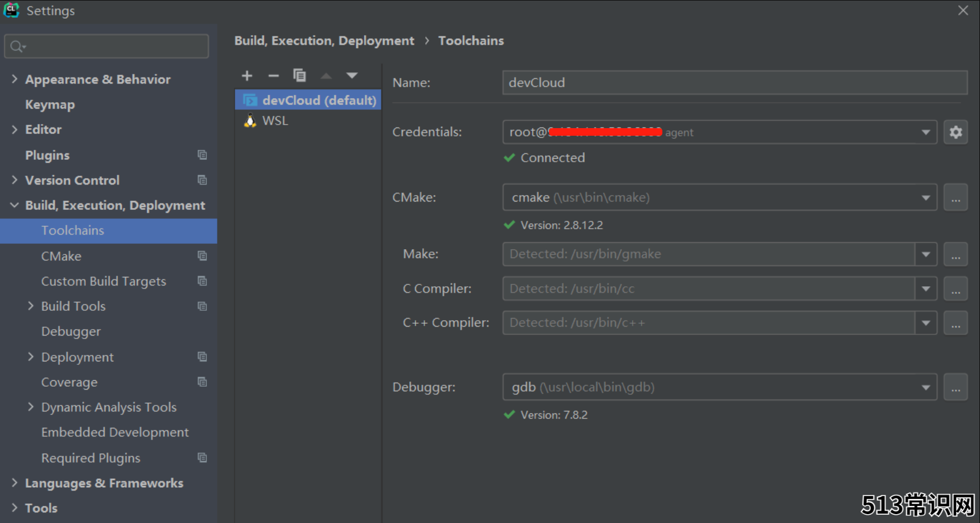Expand the Tools section
The height and width of the screenshot is (523, 980).
[15, 508]
